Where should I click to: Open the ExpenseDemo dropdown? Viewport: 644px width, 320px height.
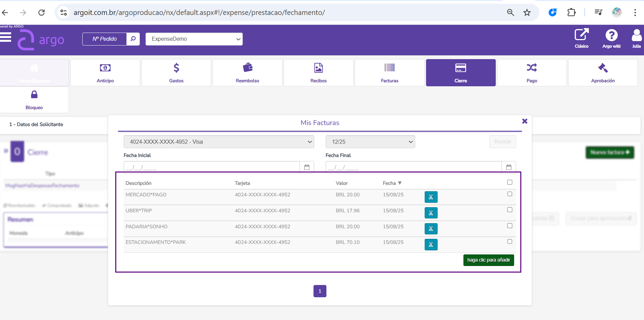[194, 39]
